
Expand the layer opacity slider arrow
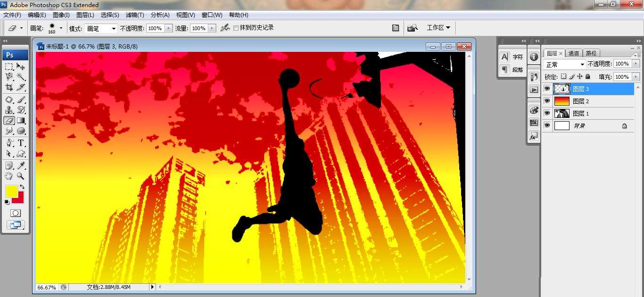(x=636, y=64)
